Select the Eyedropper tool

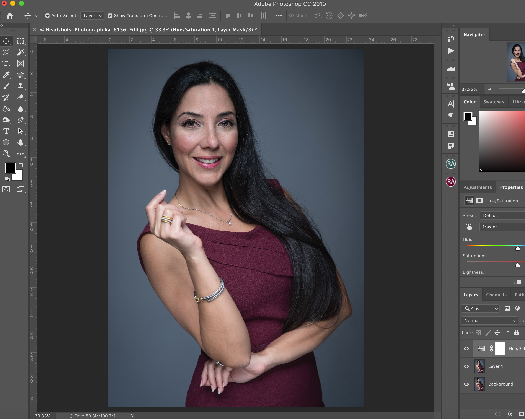coord(6,75)
